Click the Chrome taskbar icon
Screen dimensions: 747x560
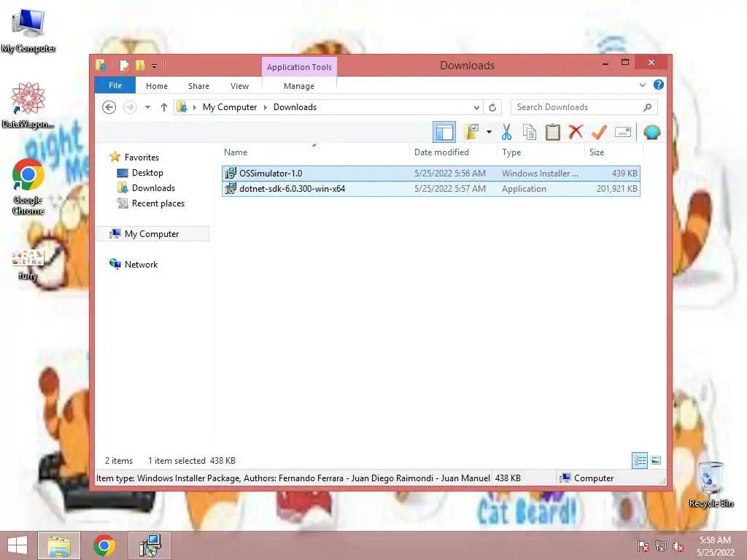(x=104, y=545)
